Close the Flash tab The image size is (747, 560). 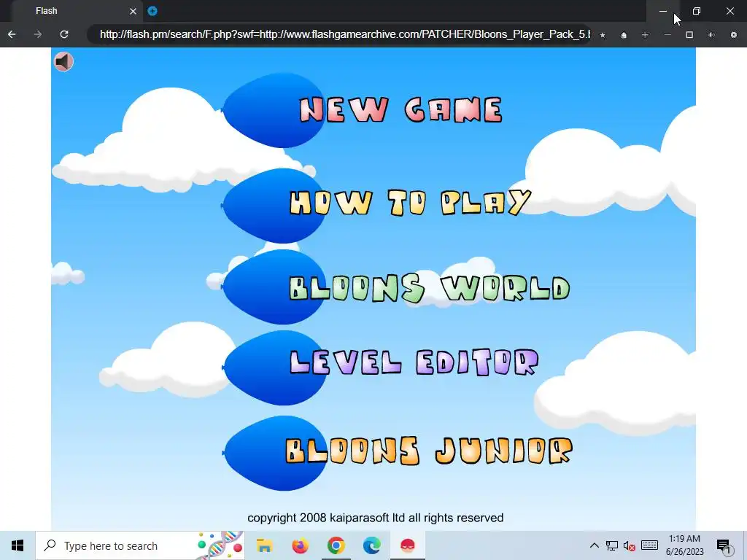coord(133,11)
